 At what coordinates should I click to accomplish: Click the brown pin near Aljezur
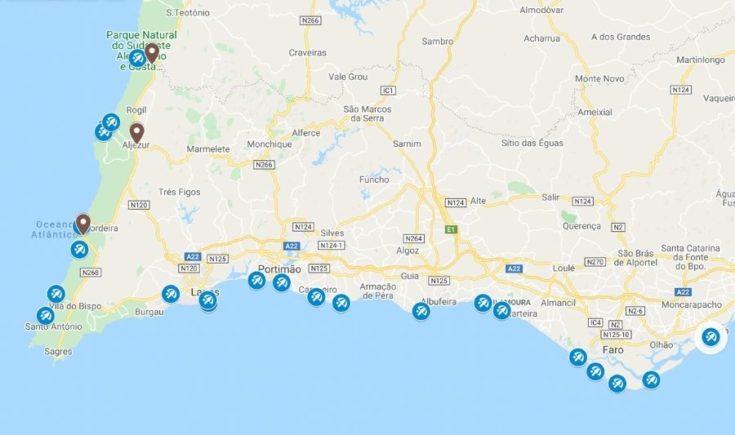click(x=136, y=133)
